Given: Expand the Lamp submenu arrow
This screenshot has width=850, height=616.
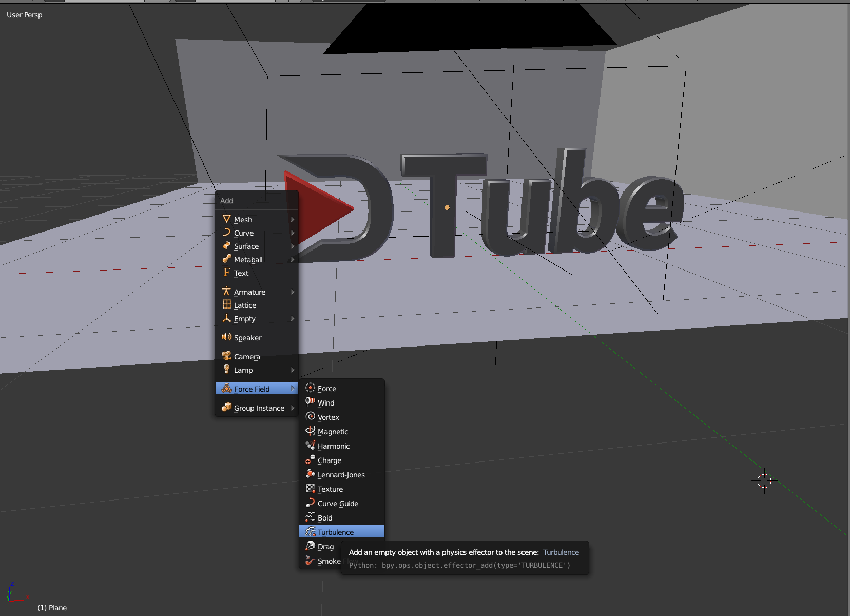Looking at the screenshot, I should [293, 370].
